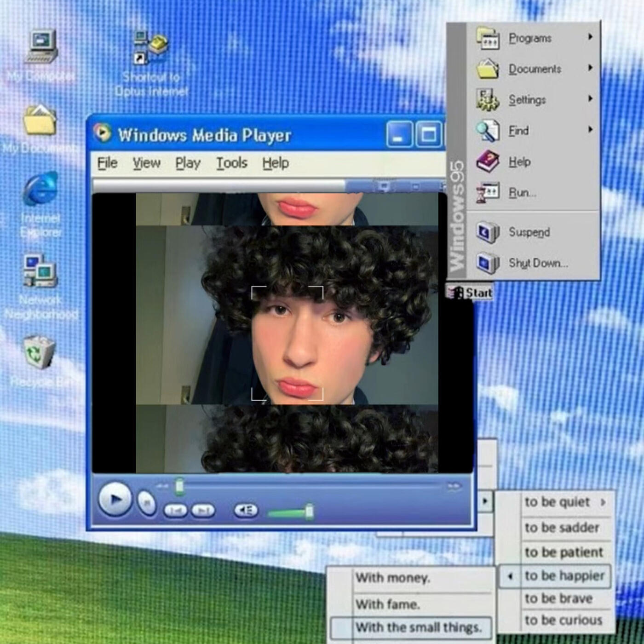
Task: Open the File menu in Media Player
Action: (108, 163)
